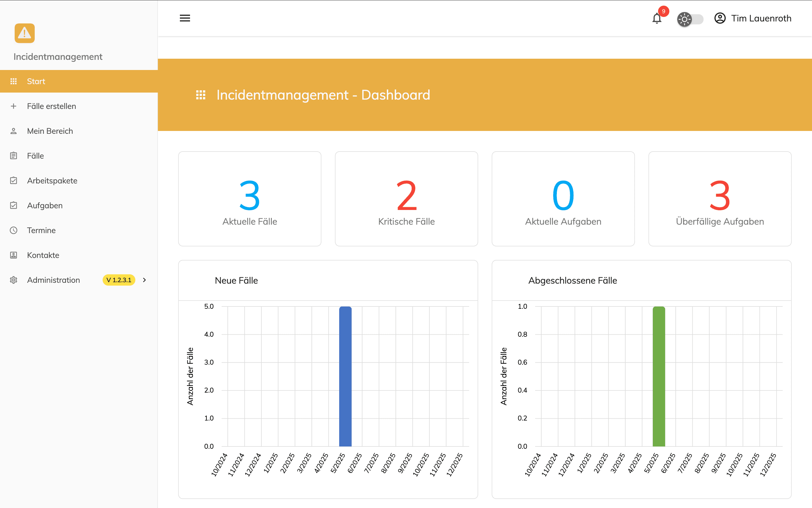Click the Tim Lauenroth user name
Screen dimensions: 812x508
[x=761, y=18]
